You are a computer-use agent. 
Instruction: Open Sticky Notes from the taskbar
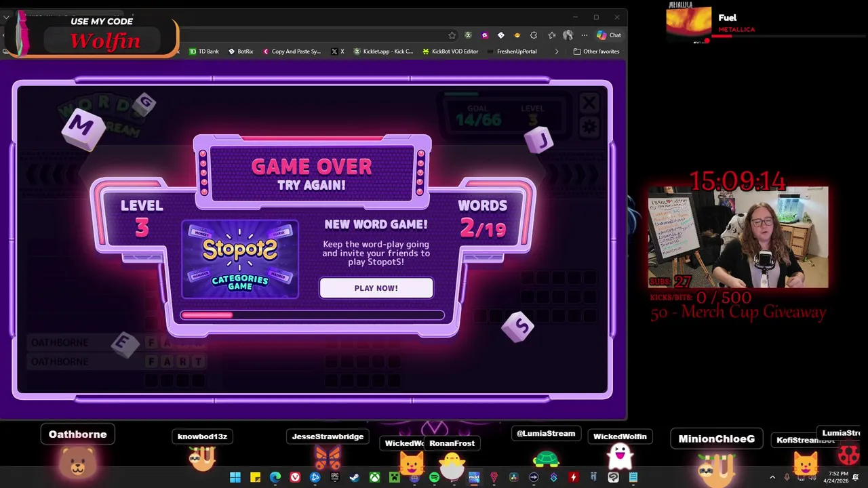click(255, 478)
